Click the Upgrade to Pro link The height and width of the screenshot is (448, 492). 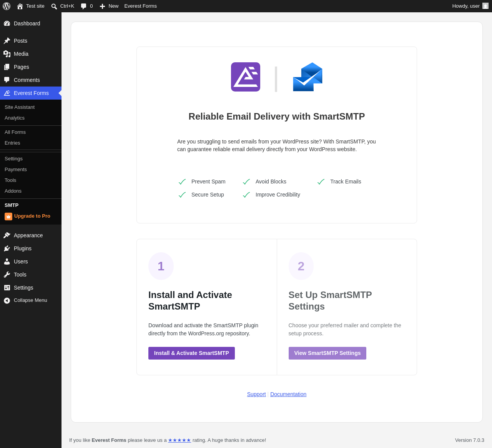(x=32, y=216)
